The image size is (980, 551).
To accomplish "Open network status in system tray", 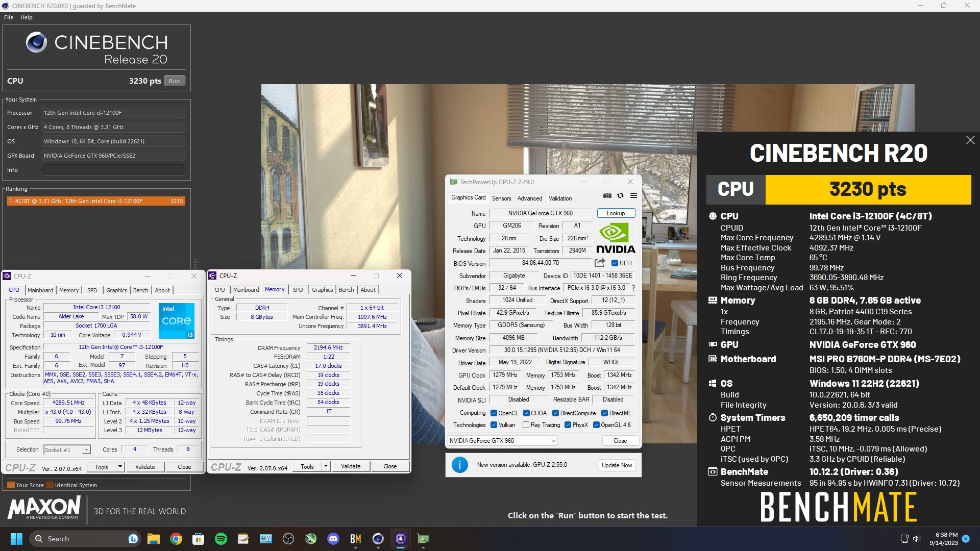I will (904, 539).
